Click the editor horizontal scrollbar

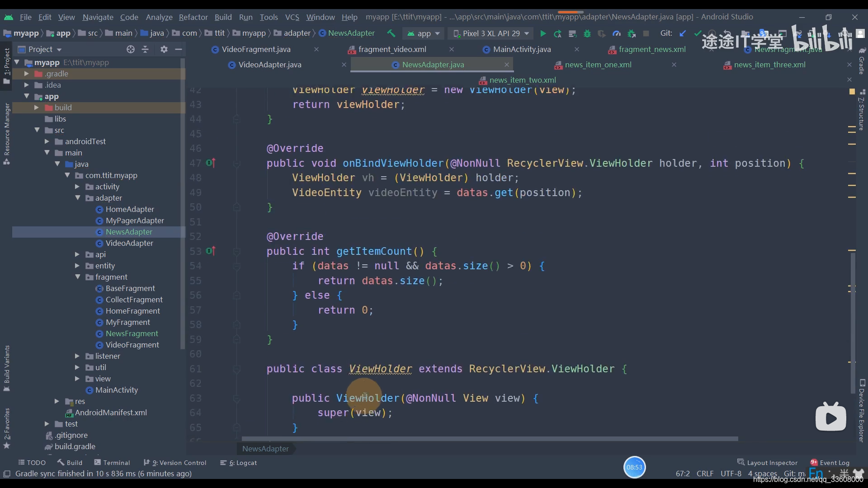pyautogui.click(x=490, y=439)
